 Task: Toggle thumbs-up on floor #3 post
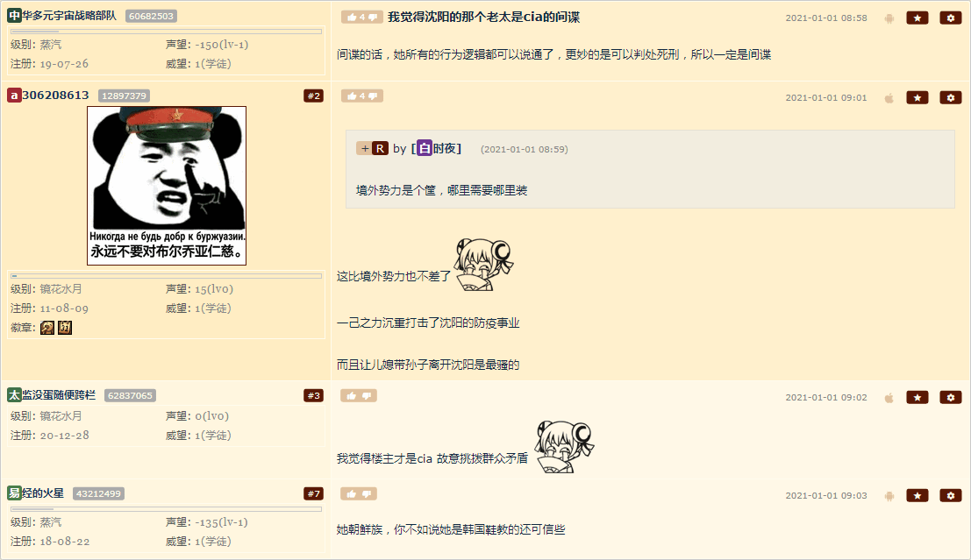(x=352, y=396)
